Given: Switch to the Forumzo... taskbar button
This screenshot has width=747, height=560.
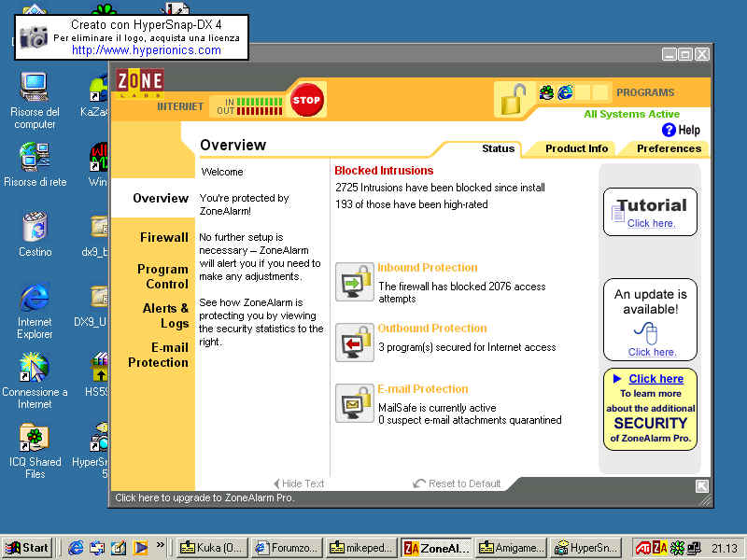Looking at the screenshot, I should point(287,548).
